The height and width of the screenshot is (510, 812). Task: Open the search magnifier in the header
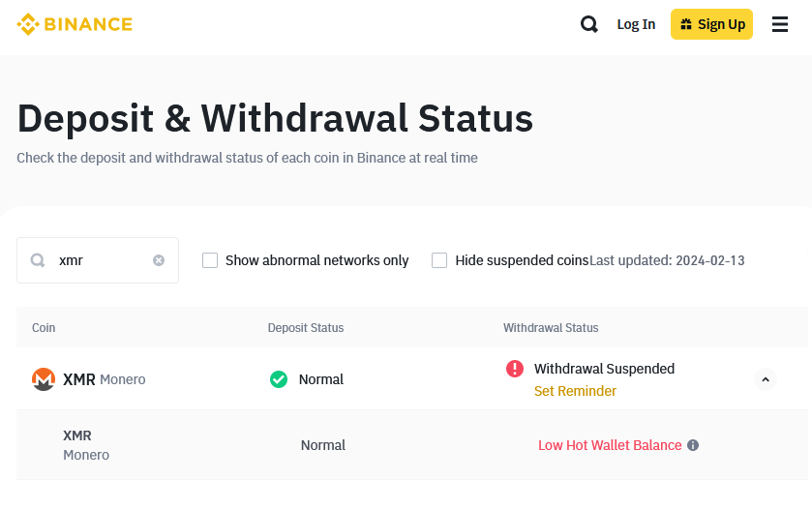point(588,24)
